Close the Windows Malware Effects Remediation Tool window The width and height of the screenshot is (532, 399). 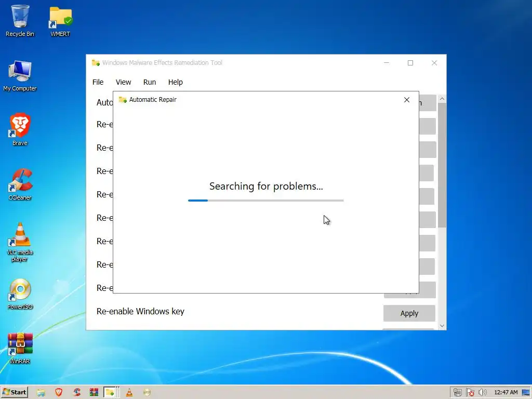[434, 63]
